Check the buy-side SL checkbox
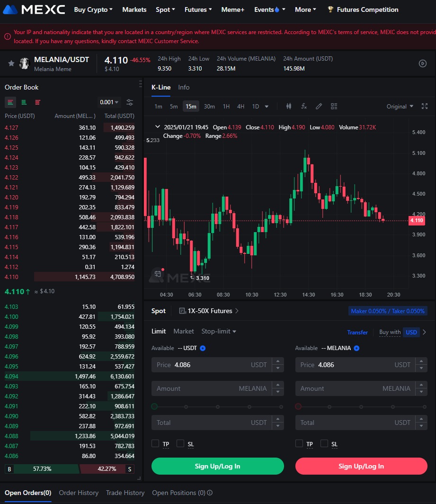This screenshot has height=504, width=436. 180,443
